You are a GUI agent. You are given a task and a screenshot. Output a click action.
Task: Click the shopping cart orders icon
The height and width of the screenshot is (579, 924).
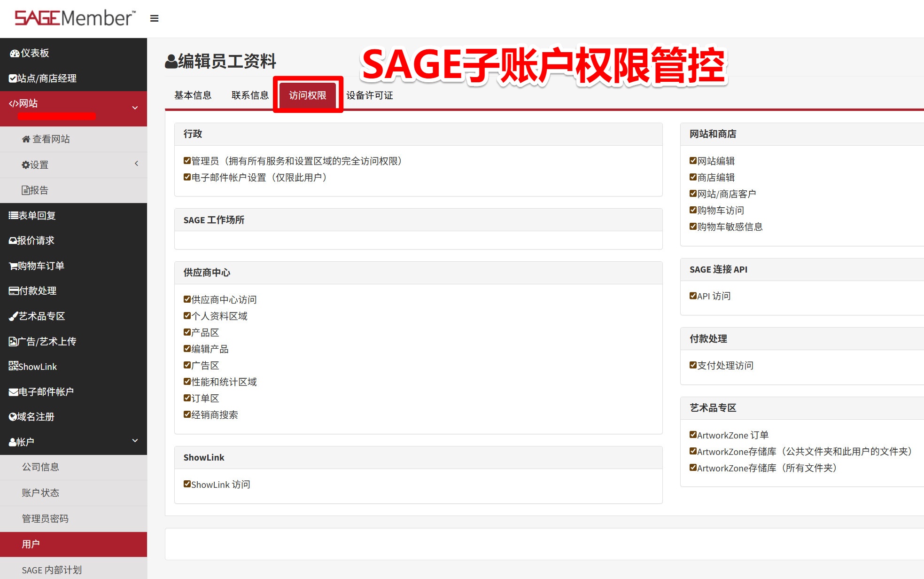click(x=13, y=266)
